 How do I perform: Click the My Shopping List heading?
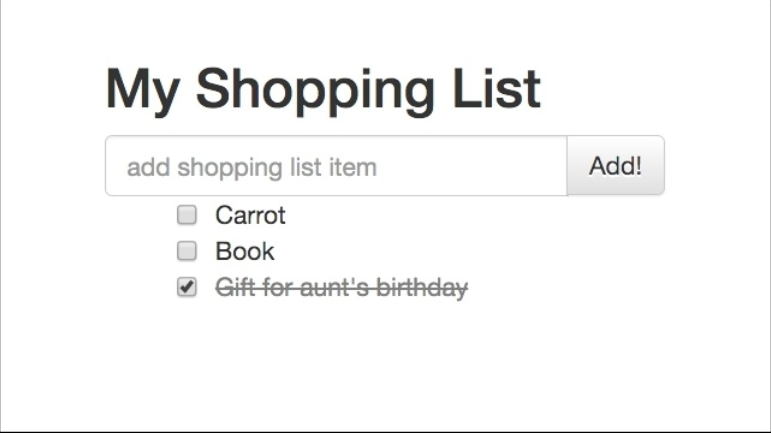click(x=323, y=90)
